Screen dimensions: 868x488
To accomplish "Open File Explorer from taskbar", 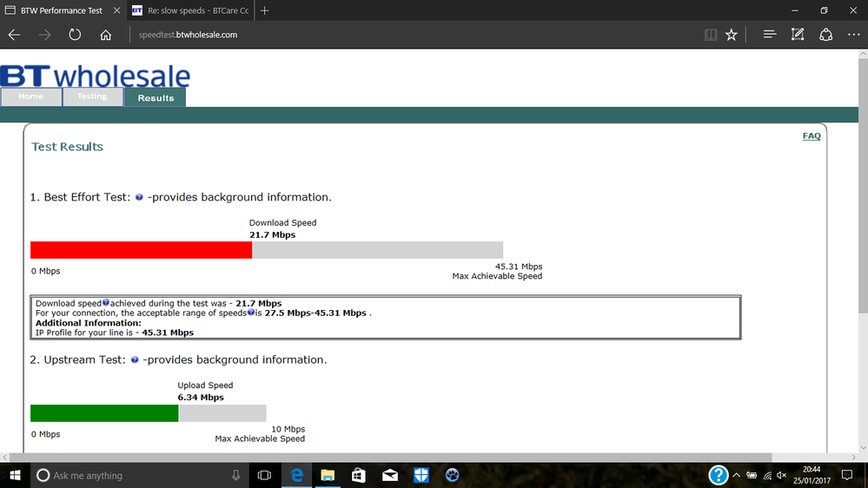I will pos(328,475).
